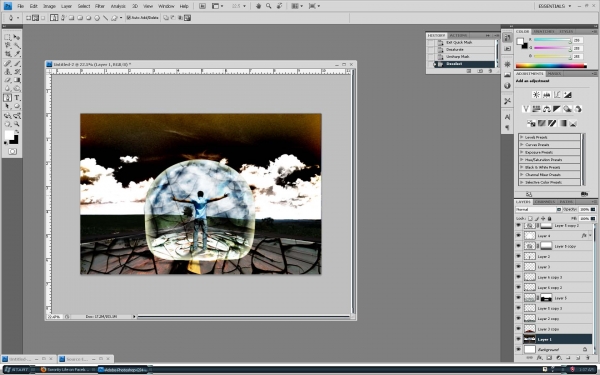The height and width of the screenshot is (375, 600).
Task: Click the R color slider in the Color panel
Action: click(552, 40)
